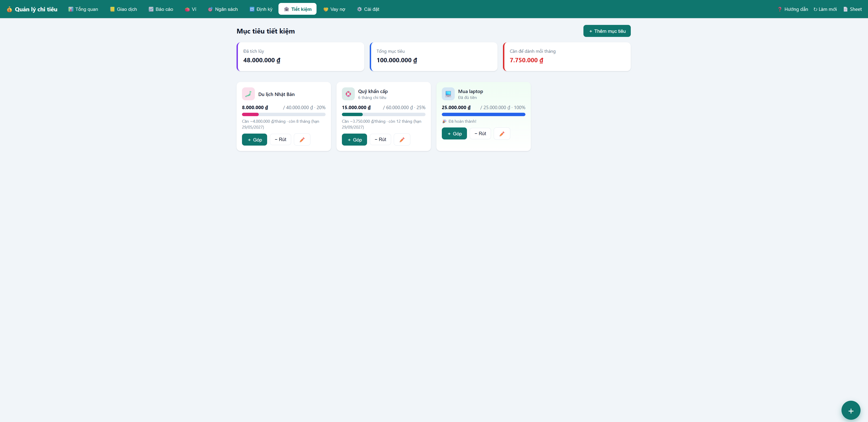The width and height of the screenshot is (868, 422).
Task: Click the laptop icon on Mua laptop card
Action: point(448,94)
